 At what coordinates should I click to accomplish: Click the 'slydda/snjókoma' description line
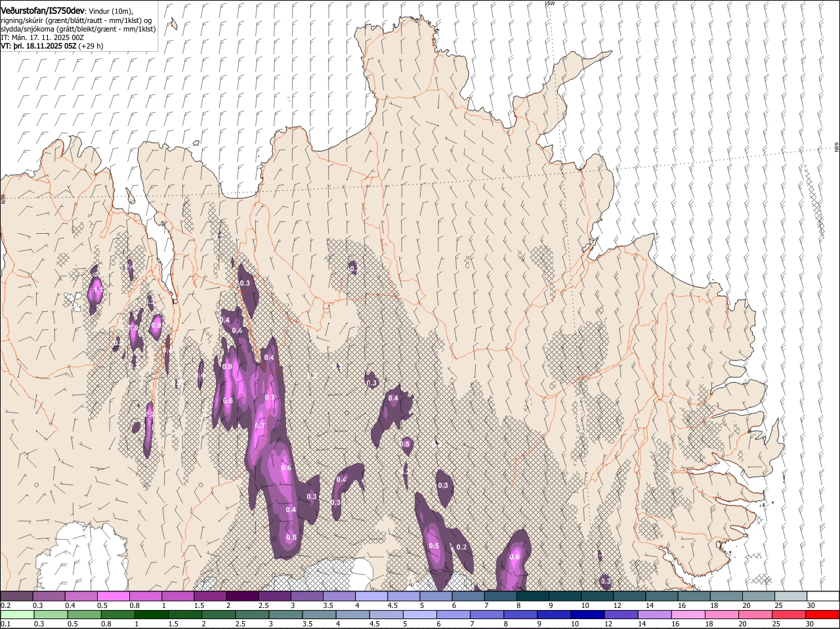coord(78,29)
